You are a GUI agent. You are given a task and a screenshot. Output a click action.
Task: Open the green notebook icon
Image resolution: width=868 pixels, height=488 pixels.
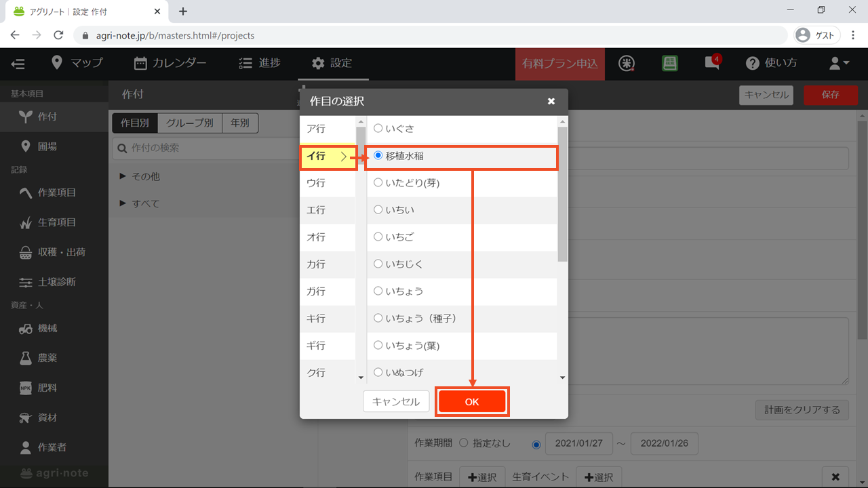[670, 63]
